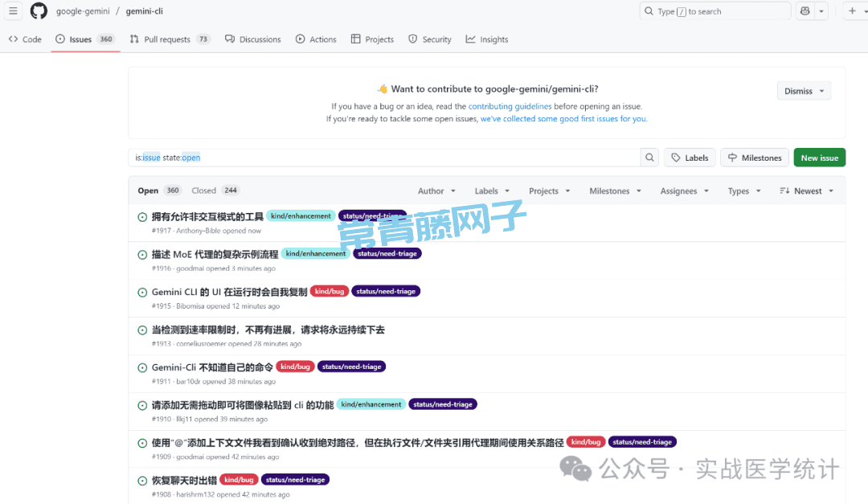The image size is (868, 504).
Task: Open issue '恢复聊天时出错'
Action: tap(184, 480)
